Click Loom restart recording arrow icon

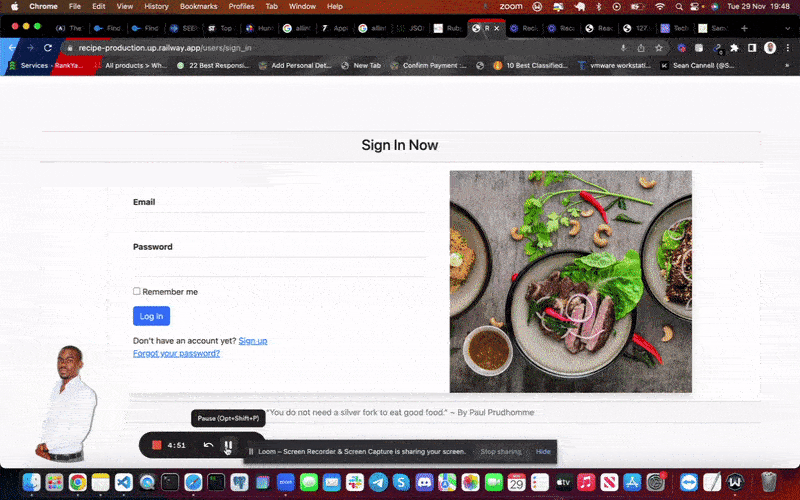(208, 445)
